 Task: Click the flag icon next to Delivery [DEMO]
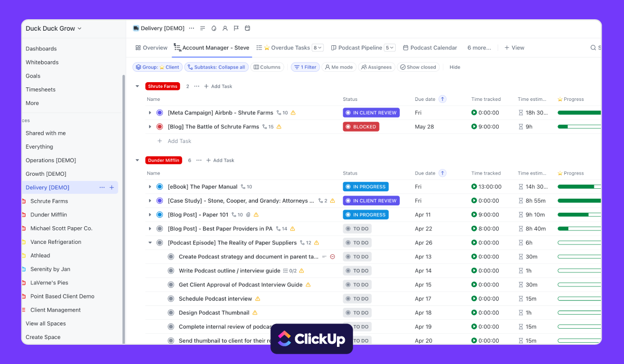tap(236, 28)
